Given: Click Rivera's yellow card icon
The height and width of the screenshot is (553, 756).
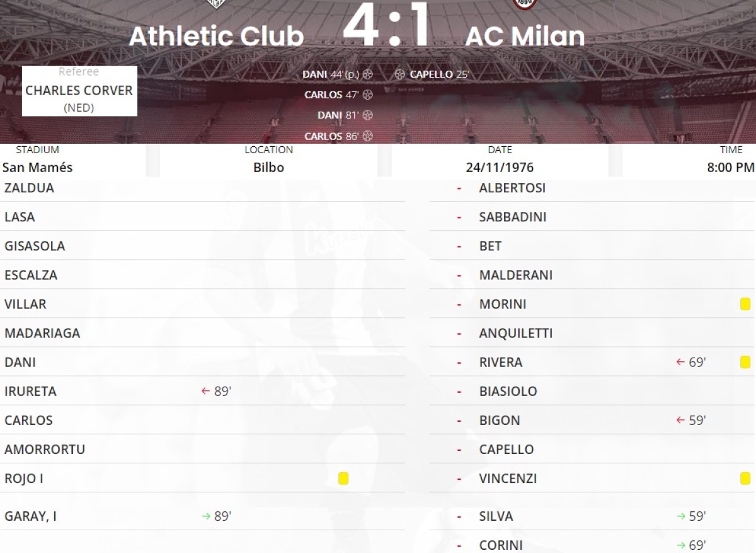Looking at the screenshot, I should click(745, 363).
